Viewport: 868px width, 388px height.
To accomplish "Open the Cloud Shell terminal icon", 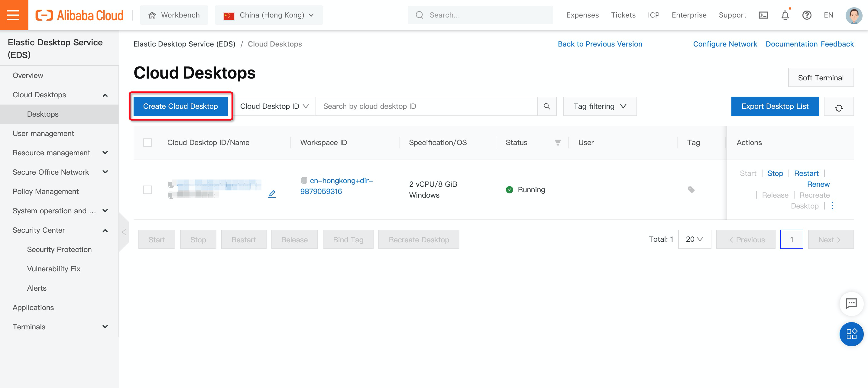I will (763, 15).
